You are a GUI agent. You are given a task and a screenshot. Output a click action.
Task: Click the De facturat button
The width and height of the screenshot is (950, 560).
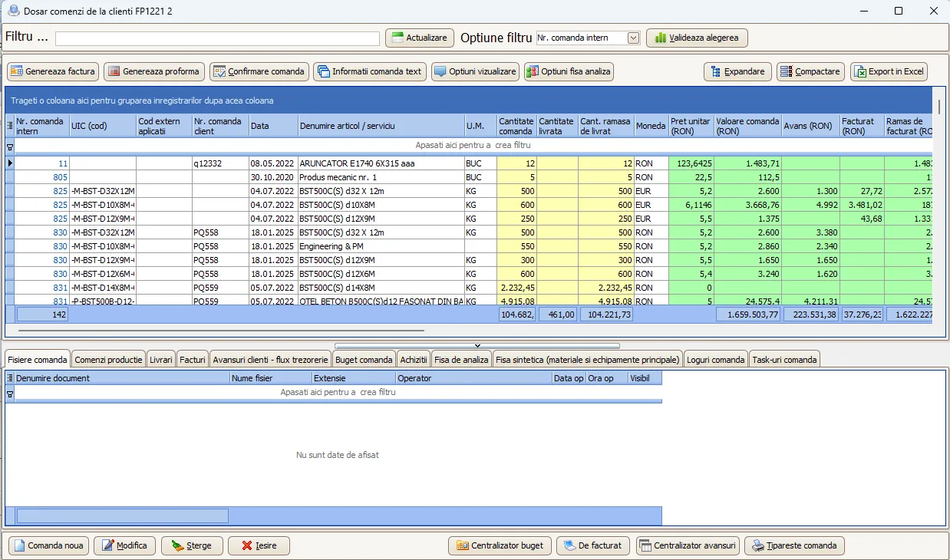click(x=593, y=545)
